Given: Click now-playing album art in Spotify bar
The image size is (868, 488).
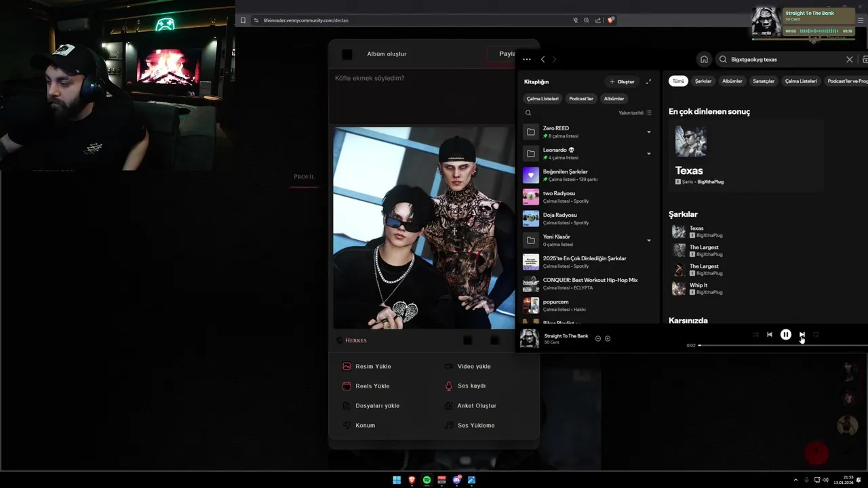Looking at the screenshot, I should [530, 338].
